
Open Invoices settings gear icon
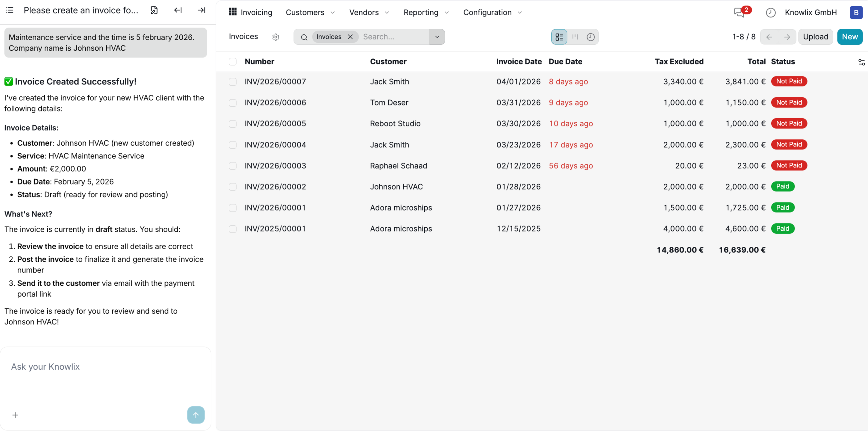point(276,37)
